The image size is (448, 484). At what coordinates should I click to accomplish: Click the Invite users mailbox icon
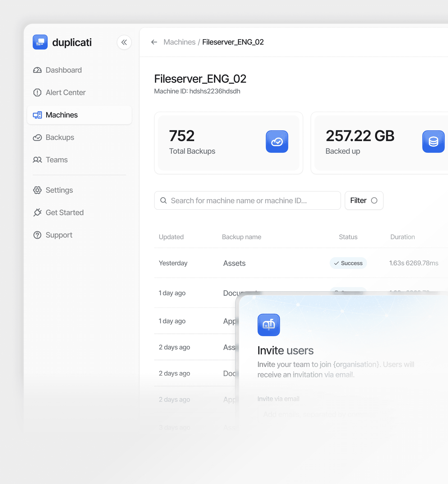pos(269,325)
